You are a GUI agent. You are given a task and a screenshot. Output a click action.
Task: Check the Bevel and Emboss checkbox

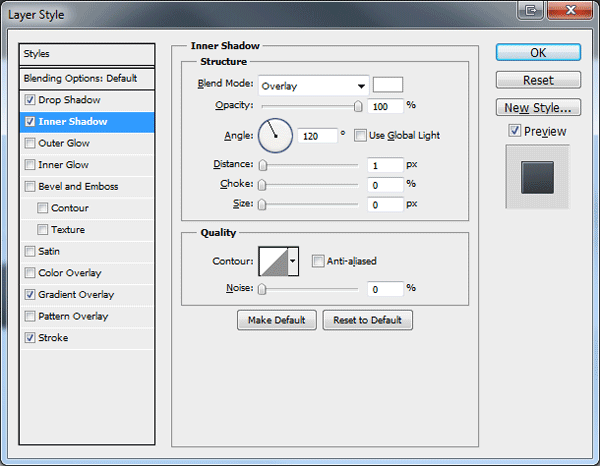(30, 186)
